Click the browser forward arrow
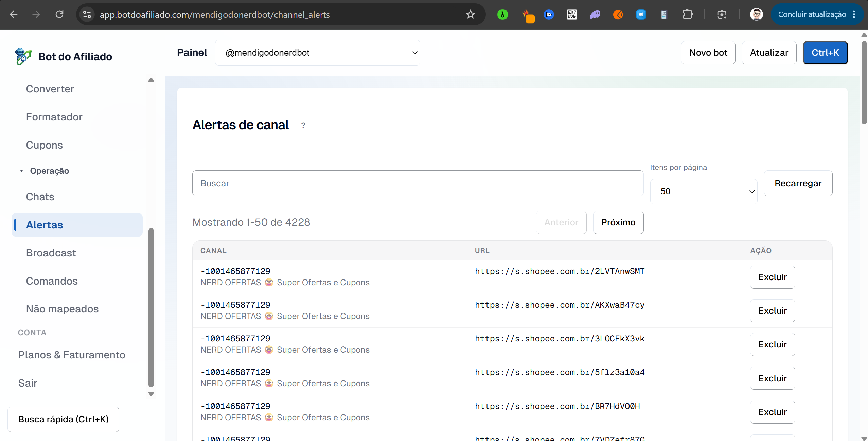Image resolution: width=868 pixels, height=441 pixels. click(x=36, y=14)
